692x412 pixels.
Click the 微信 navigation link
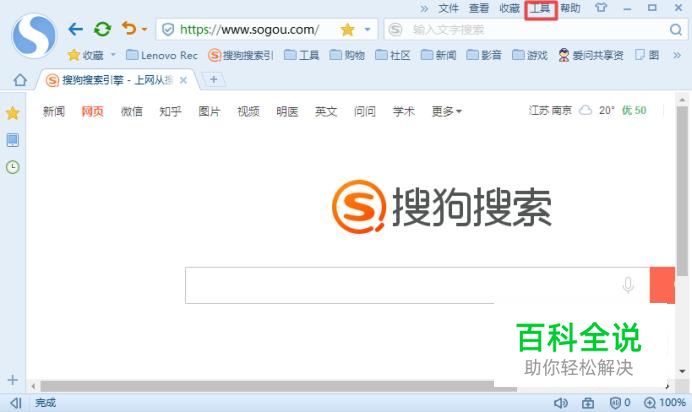pos(132,111)
